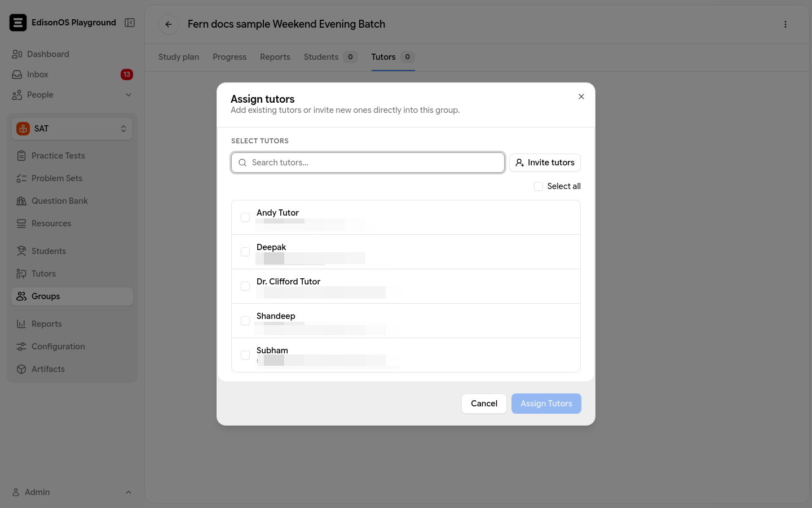
Task: Select Shandeep checkbox
Action: [245, 321]
